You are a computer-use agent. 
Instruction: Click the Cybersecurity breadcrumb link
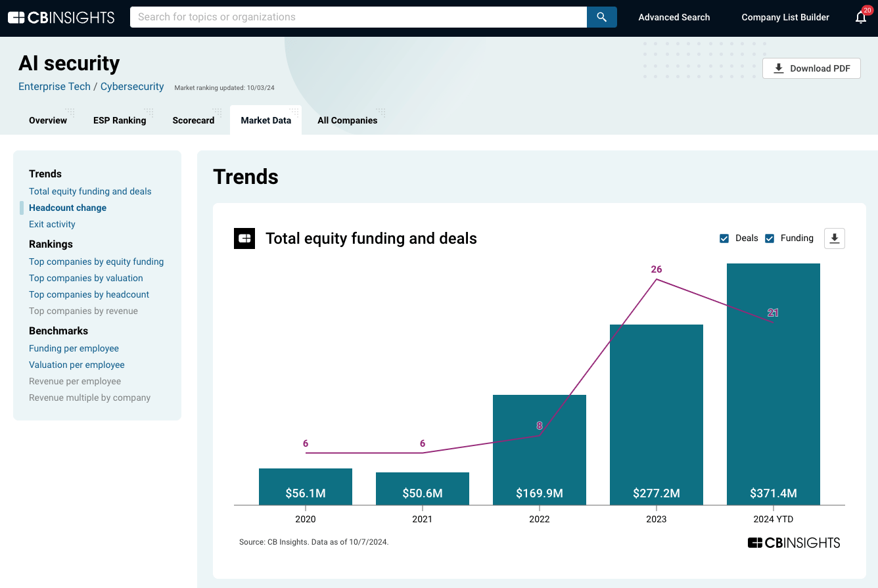(x=131, y=86)
